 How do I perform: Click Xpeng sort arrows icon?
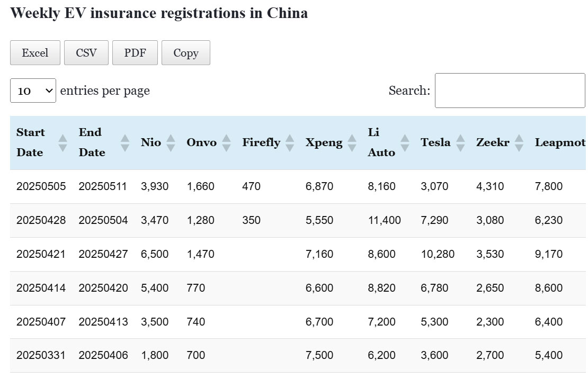click(352, 142)
